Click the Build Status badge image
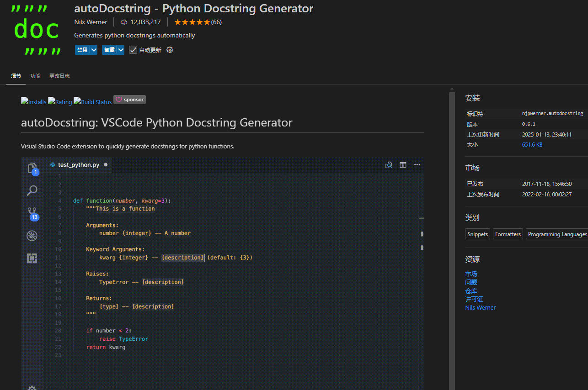 (93, 101)
